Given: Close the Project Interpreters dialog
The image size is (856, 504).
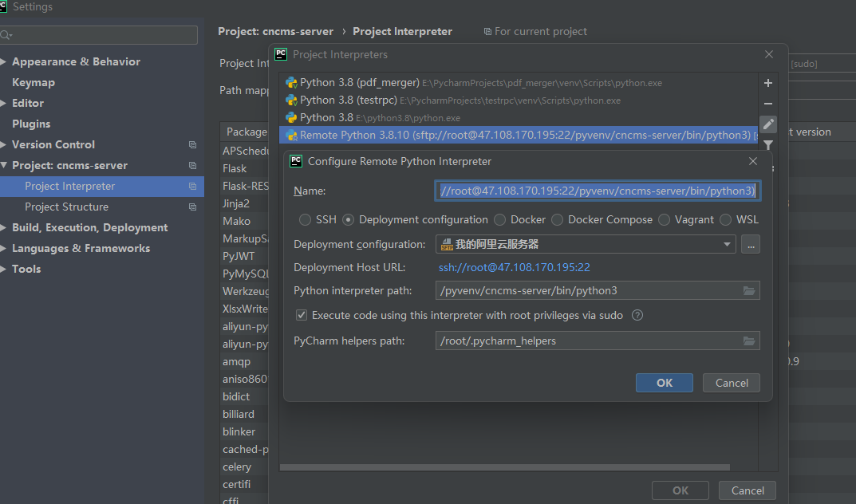Looking at the screenshot, I should click(x=769, y=54).
